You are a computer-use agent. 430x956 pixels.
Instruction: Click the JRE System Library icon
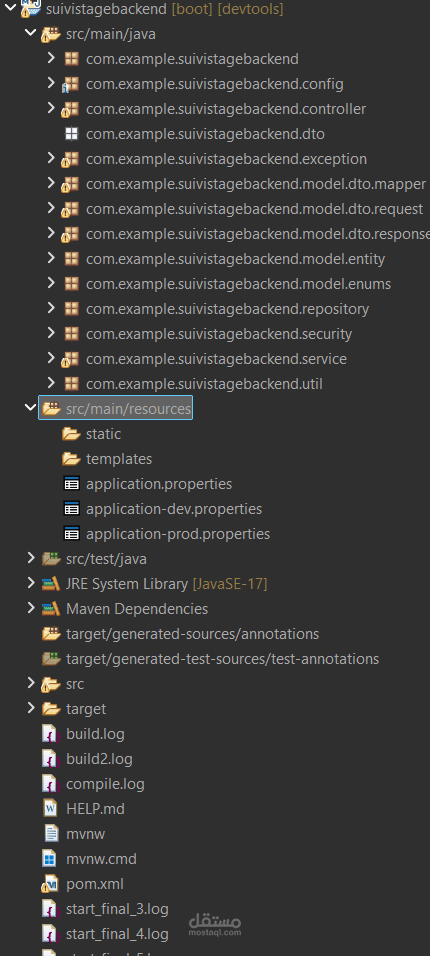tap(51, 584)
